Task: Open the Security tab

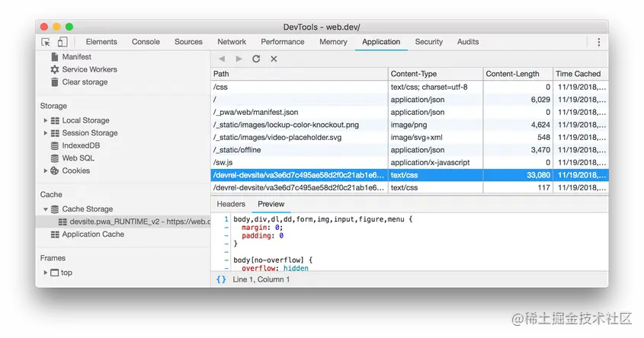Action: click(429, 42)
